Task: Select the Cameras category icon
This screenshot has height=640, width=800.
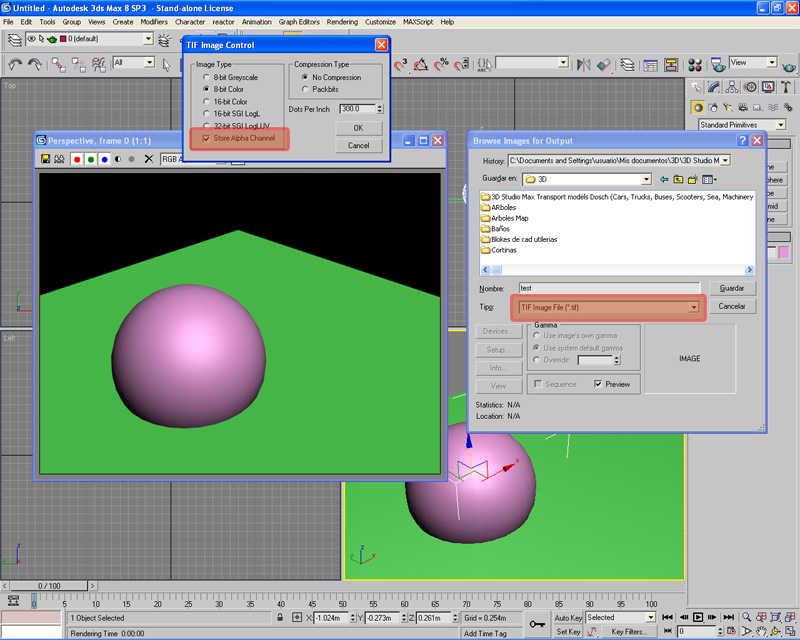Action: pyautogui.click(x=743, y=107)
